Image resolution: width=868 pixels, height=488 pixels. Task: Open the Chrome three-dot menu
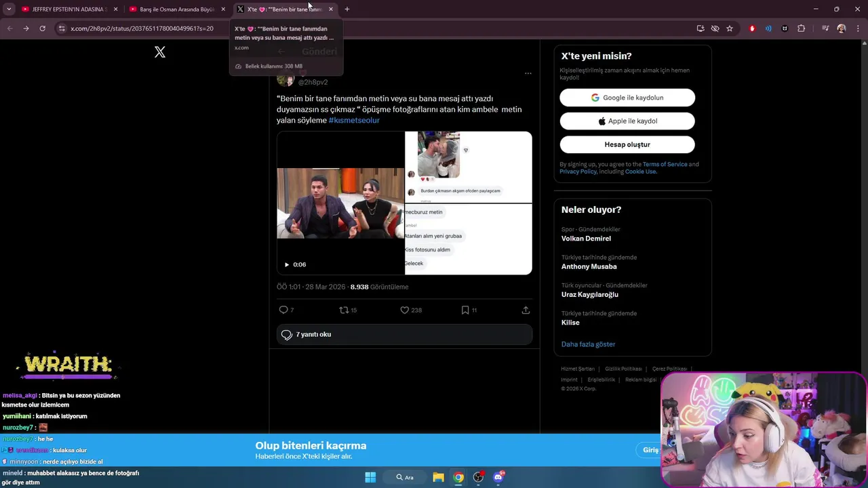pos(858,28)
